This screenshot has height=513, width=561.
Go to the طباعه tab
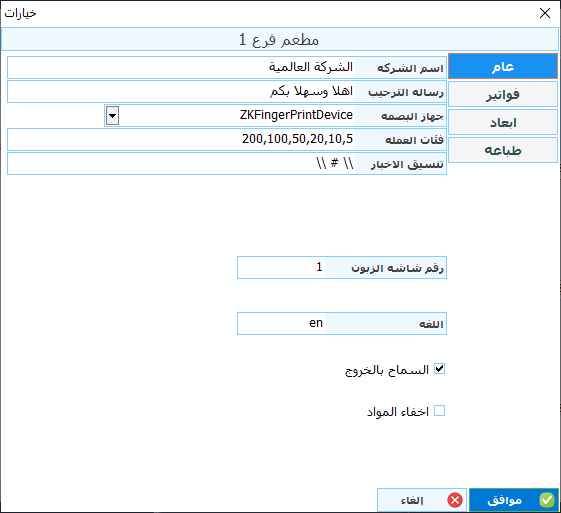(503, 150)
